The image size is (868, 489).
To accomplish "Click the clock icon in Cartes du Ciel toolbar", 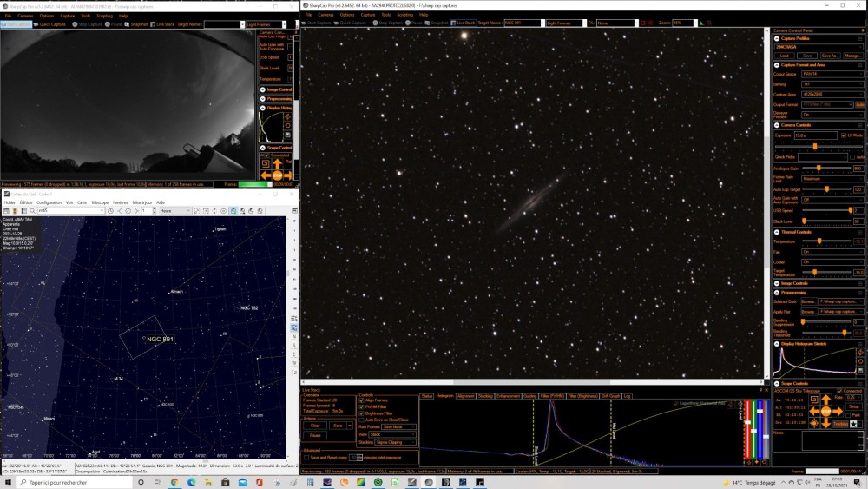I will 111,211.
